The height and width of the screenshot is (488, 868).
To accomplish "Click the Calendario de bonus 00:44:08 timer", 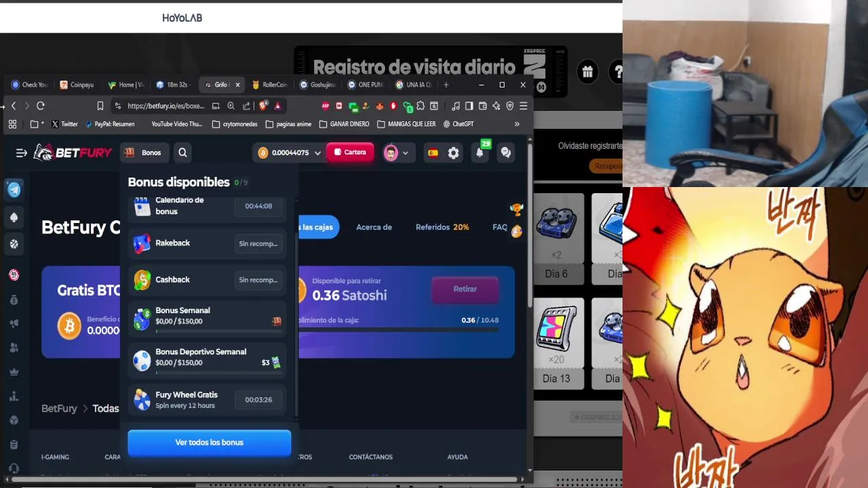I will [258, 206].
